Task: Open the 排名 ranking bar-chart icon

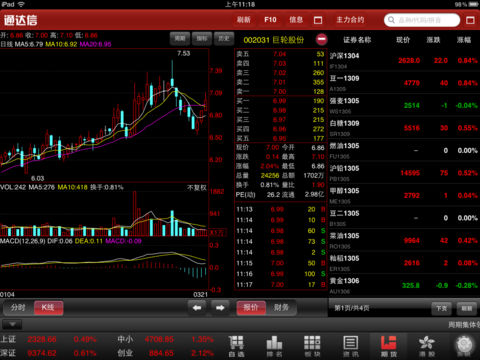Action: tap(274, 346)
